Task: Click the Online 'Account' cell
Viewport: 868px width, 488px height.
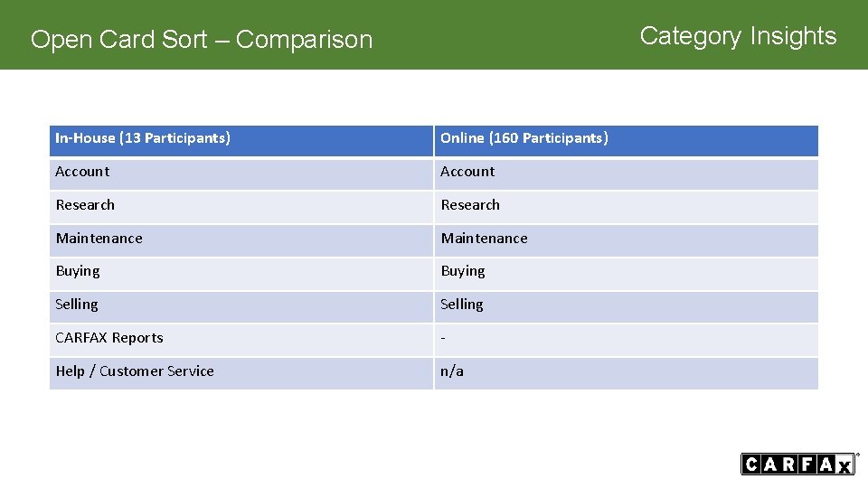Action: 467,172
